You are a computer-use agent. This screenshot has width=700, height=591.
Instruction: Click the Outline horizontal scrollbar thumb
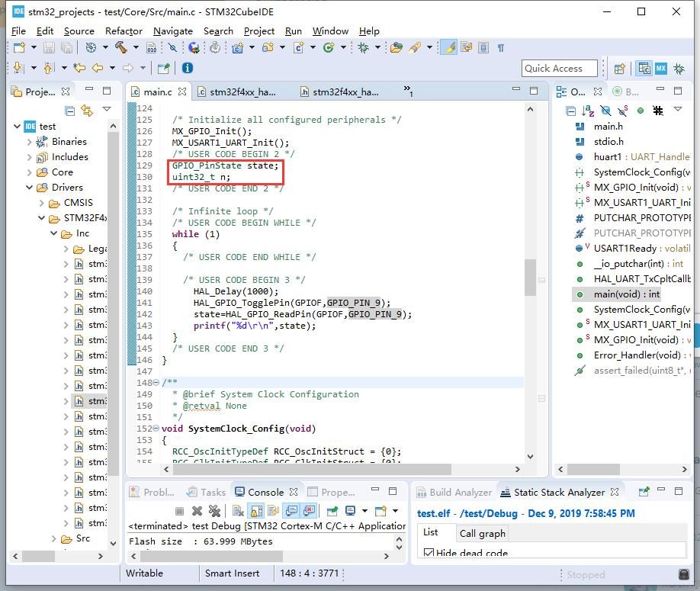(x=593, y=469)
